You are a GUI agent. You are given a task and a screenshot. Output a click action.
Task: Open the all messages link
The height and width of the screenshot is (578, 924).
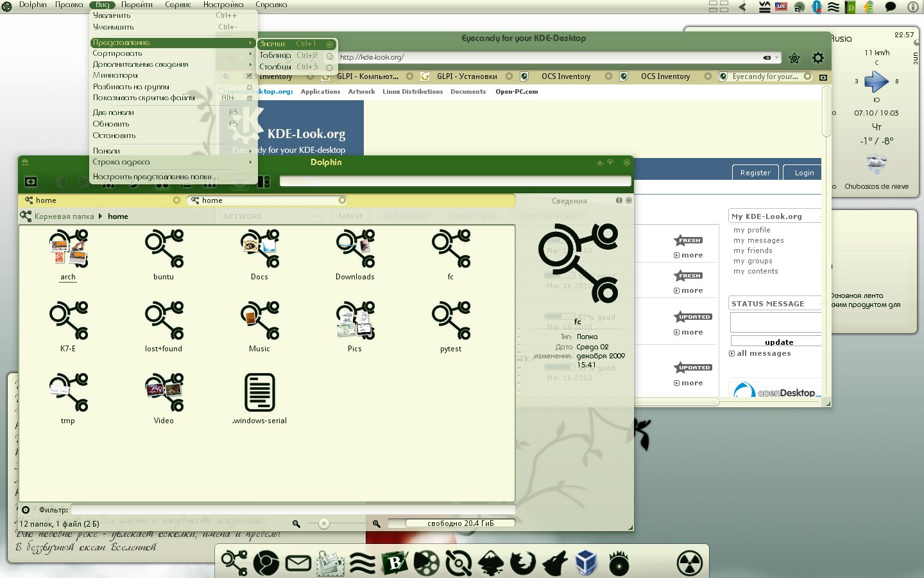(764, 353)
